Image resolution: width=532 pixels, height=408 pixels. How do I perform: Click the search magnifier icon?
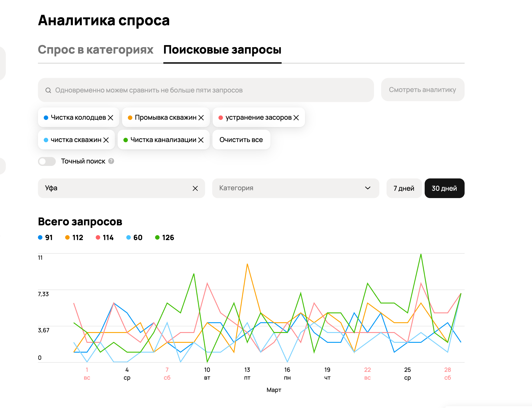(x=48, y=90)
